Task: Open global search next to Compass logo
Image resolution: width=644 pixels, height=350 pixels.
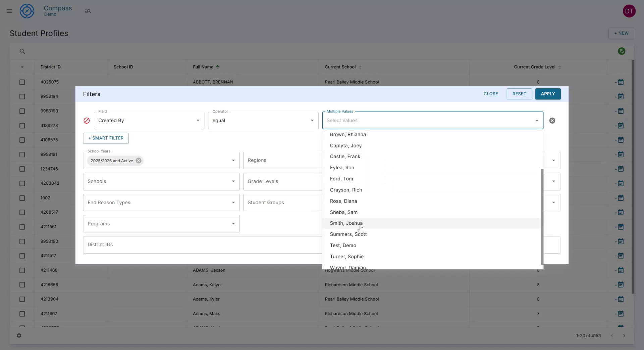Action: tap(88, 11)
